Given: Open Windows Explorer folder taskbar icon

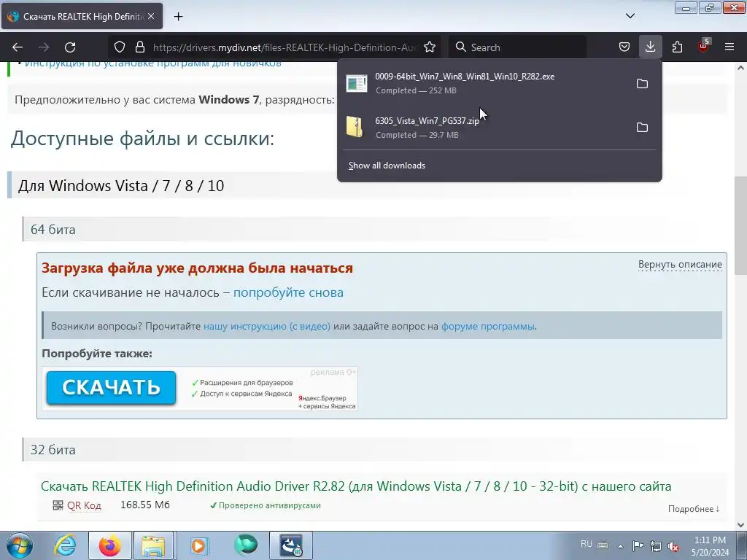Looking at the screenshot, I should click(x=153, y=545).
